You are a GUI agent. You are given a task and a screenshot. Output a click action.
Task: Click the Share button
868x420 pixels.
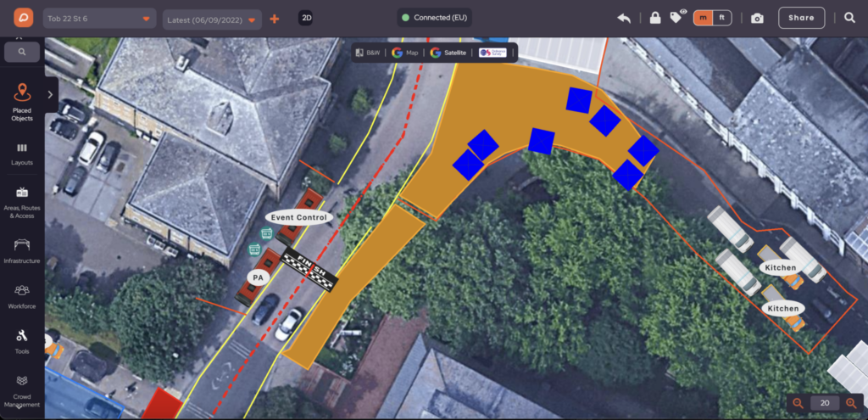click(801, 18)
